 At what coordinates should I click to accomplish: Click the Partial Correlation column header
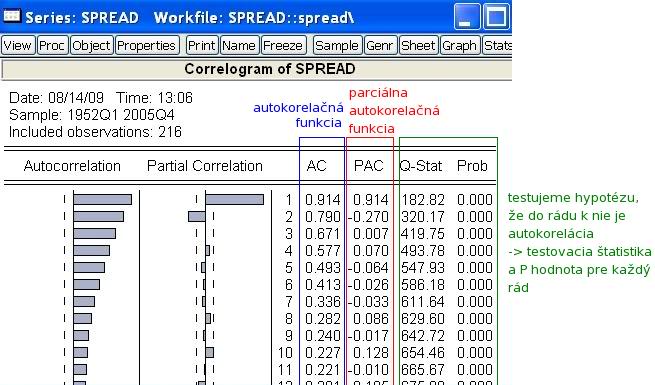[205, 166]
